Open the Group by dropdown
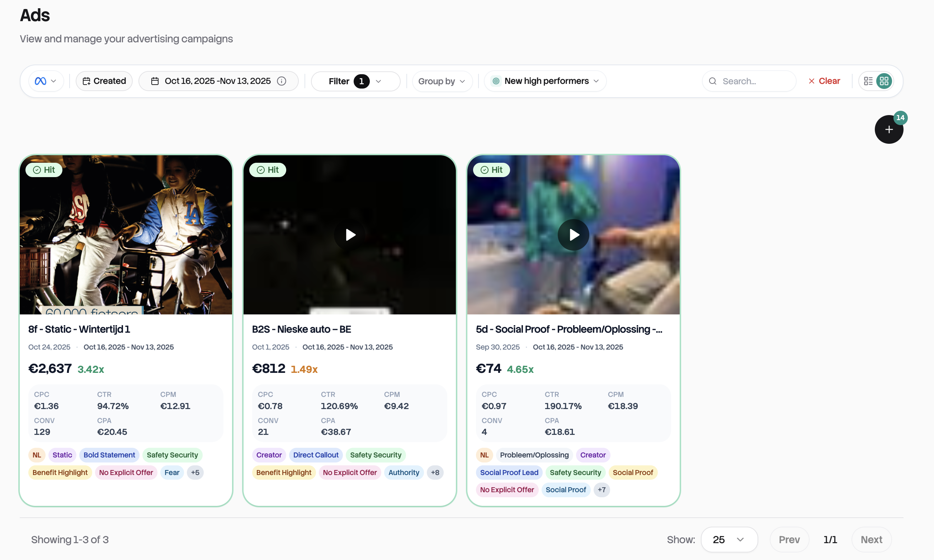 click(442, 81)
